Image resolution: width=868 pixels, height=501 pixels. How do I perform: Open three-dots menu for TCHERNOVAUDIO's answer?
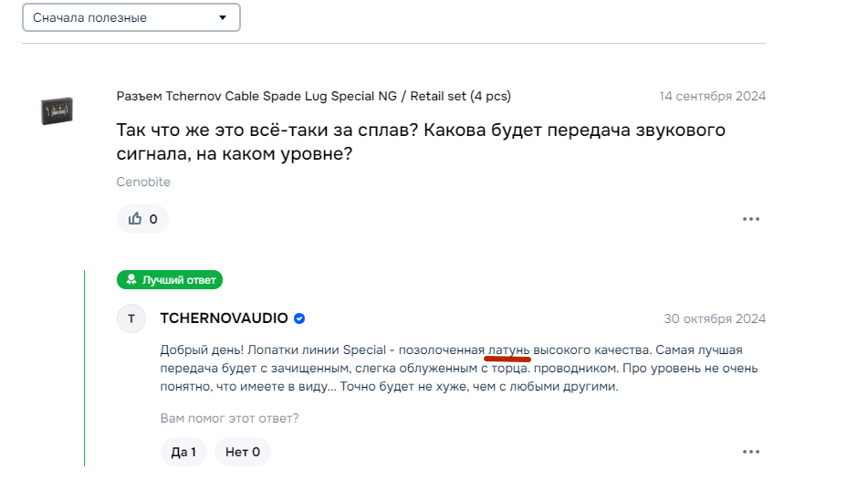751,452
